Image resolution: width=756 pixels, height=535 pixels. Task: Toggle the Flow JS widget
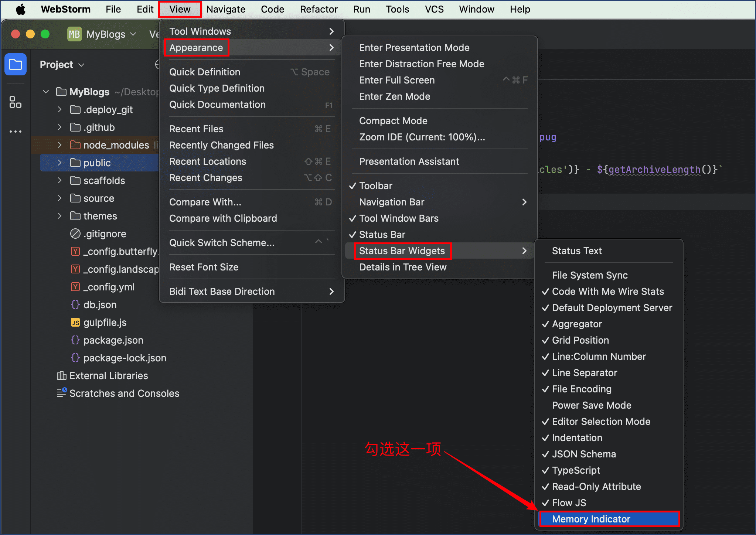click(609, 503)
